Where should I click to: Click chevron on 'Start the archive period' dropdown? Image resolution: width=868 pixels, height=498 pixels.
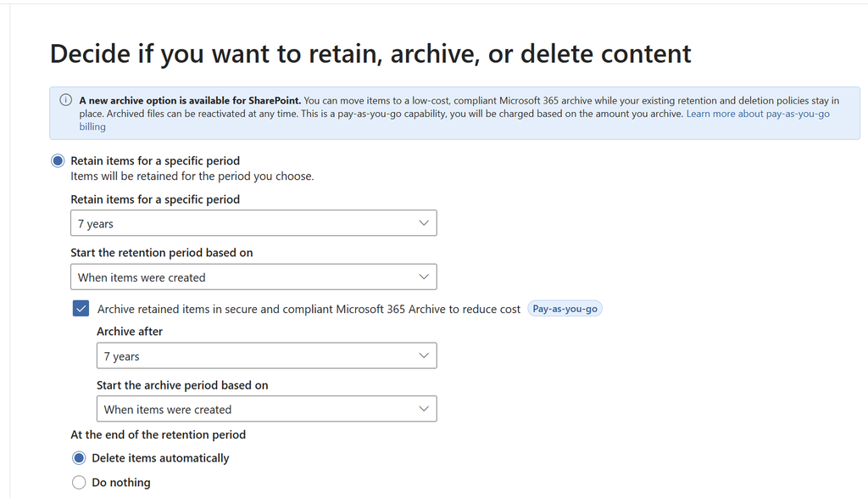pyautogui.click(x=424, y=409)
